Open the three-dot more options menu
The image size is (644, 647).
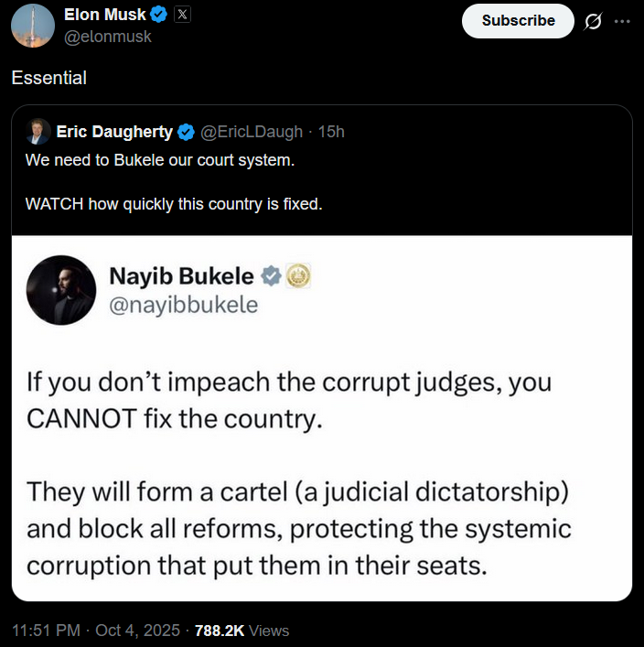coord(623,22)
